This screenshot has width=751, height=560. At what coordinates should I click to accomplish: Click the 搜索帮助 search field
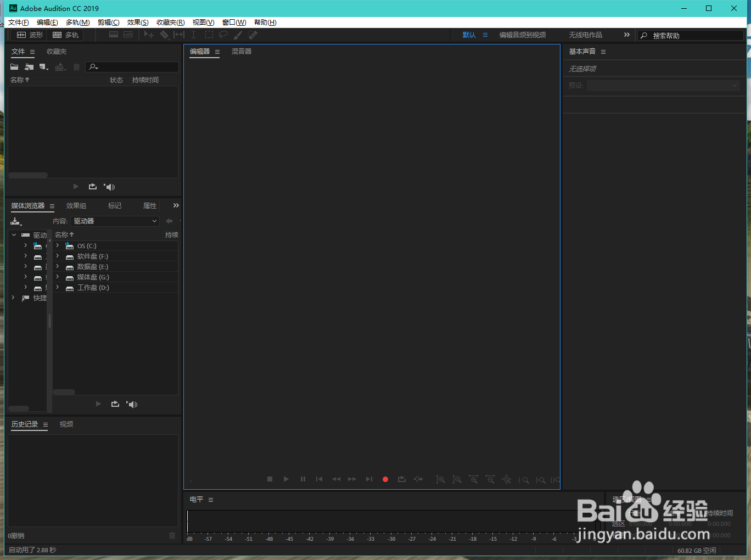tap(691, 35)
